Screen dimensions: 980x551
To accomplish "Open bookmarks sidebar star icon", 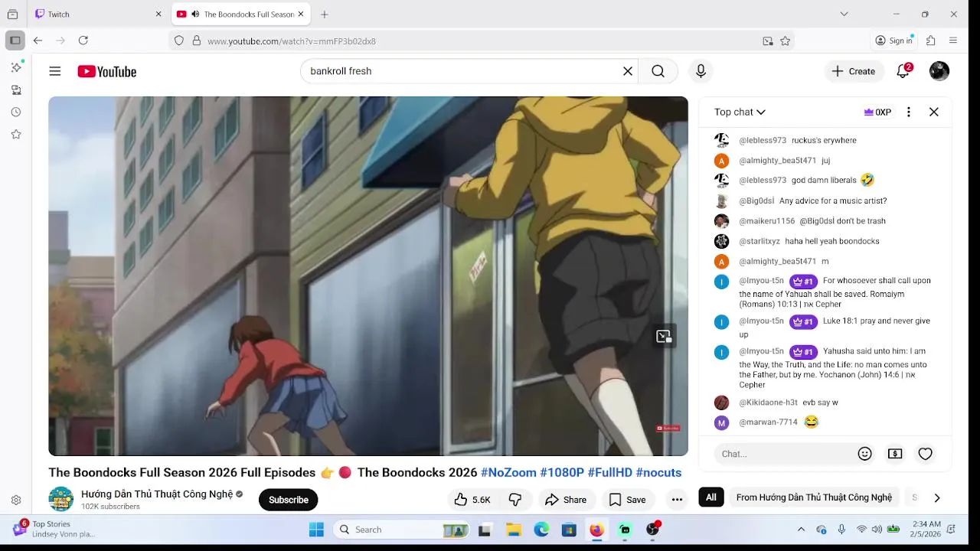I will point(16,134).
